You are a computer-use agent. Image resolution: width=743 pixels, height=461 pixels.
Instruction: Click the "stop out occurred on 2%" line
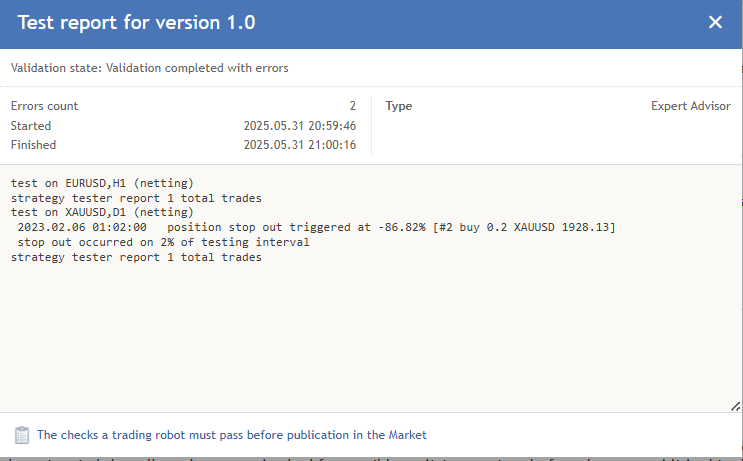coord(163,242)
